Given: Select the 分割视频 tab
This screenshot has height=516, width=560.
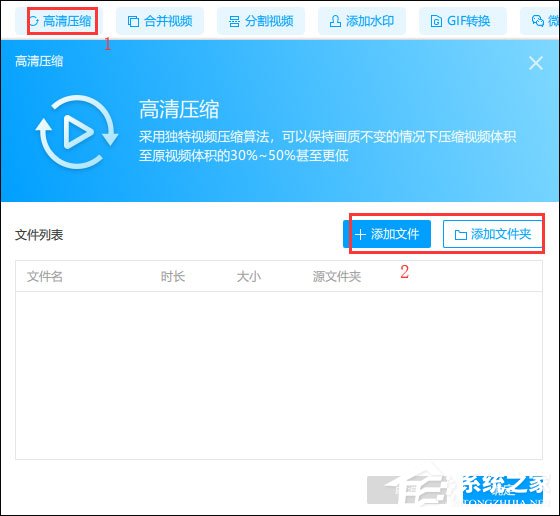Looking at the screenshot, I should [261, 21].
